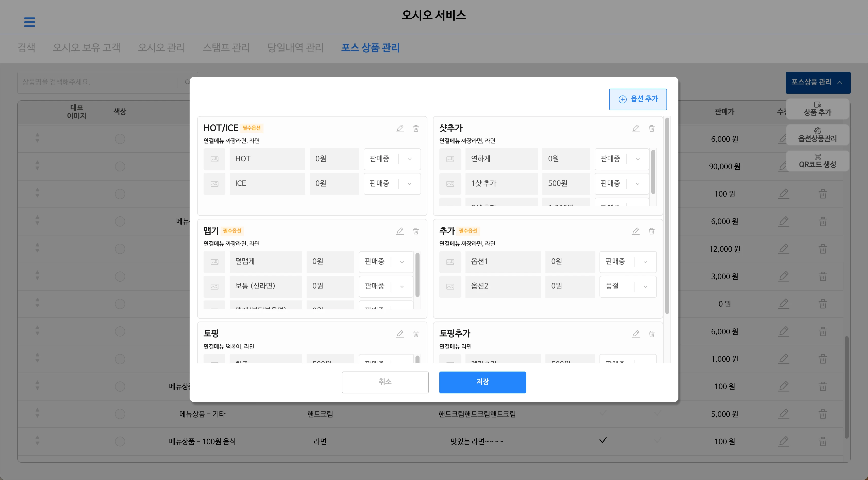Open sale status dropdown for ICE
The image size is (868, 480).
pyautogui.click(x=392, y=184)
